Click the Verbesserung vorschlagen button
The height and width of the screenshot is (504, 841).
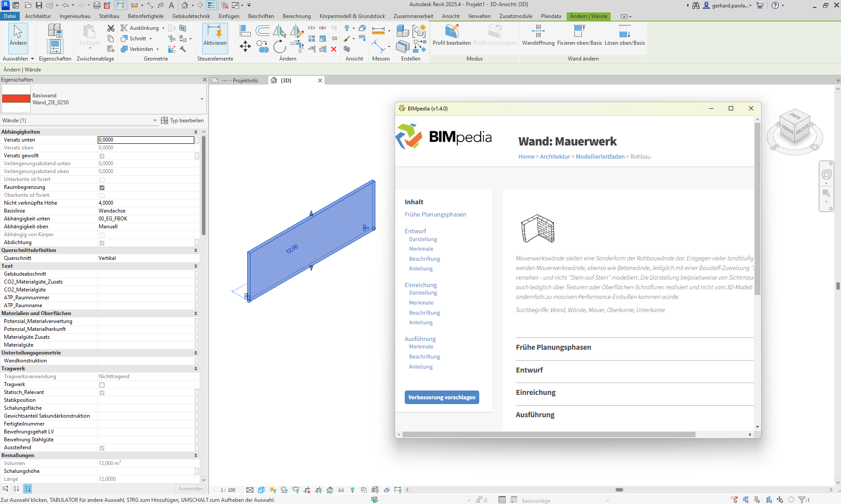pyautogui.click(x=442, y=398)
